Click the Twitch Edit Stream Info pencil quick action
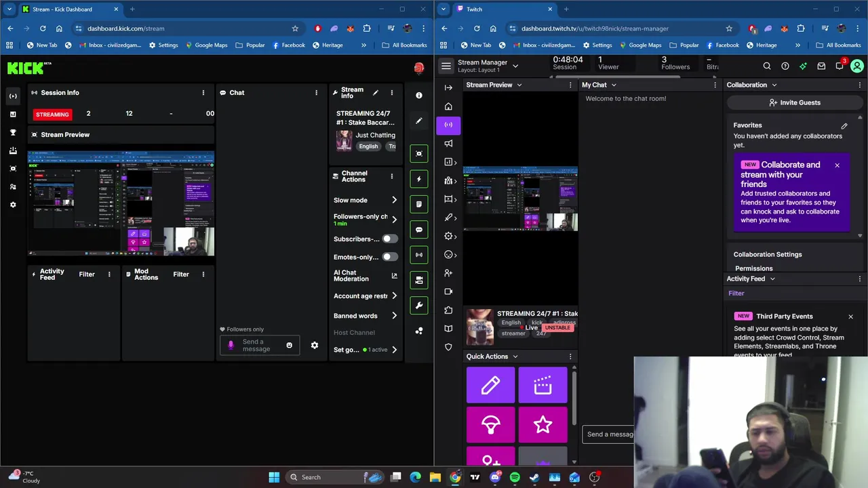 click(x=491, y=386)
